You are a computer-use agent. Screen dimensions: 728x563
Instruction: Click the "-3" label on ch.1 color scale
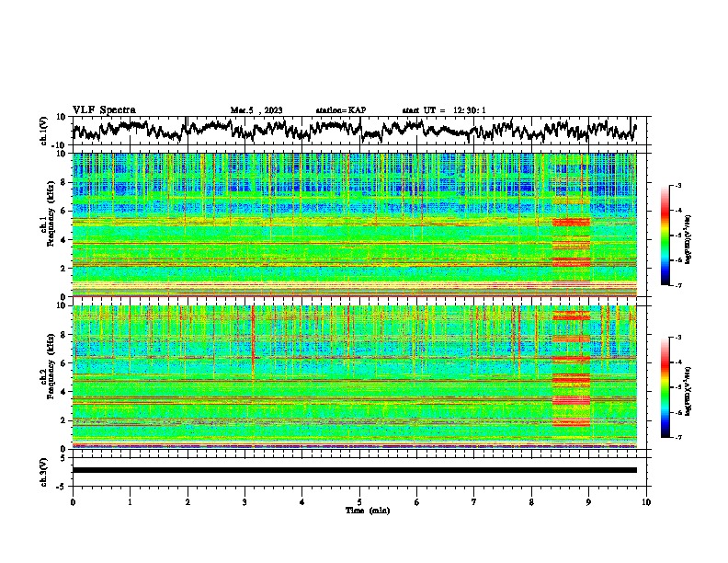coord(678,186)
